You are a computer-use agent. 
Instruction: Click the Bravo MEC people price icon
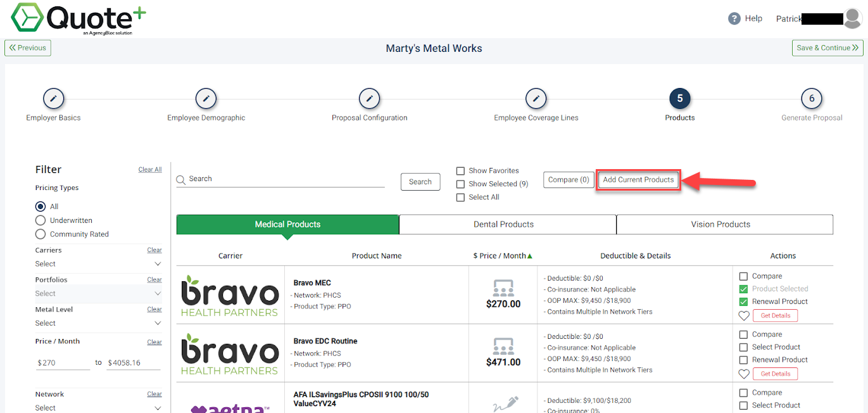(503, 288)
